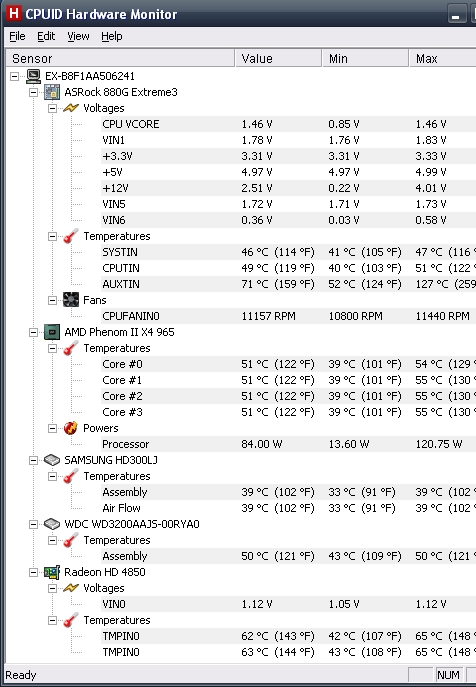Click the AMD Phenom II X4 965 chip icon

(x=52, y=332)
